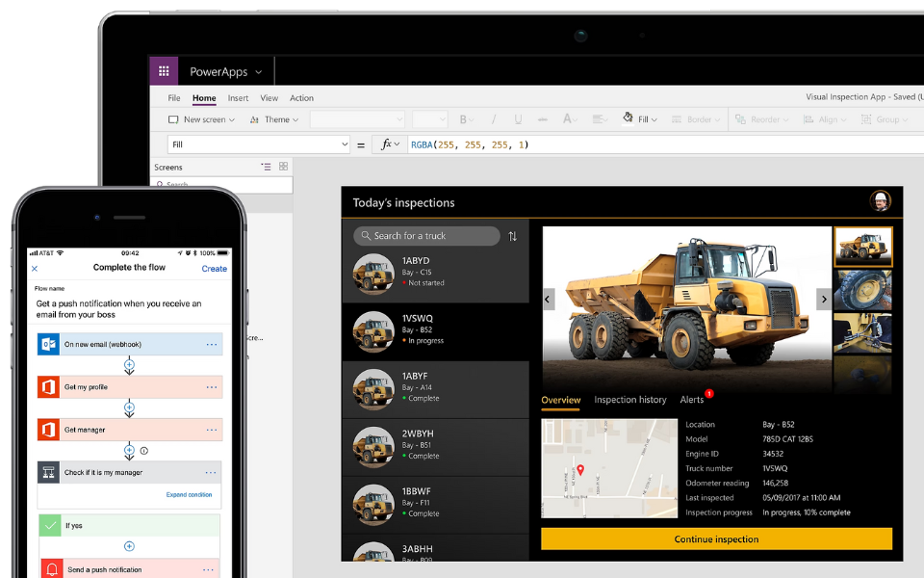
Task: Select truck 1ABYF in the list
Action: [x=435, y=389]
